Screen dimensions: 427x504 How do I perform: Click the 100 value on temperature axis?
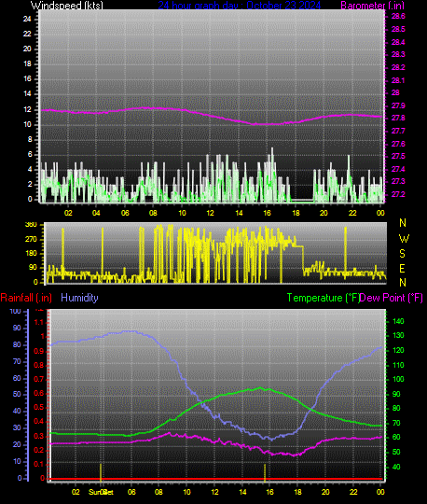[x=398, y=379]
